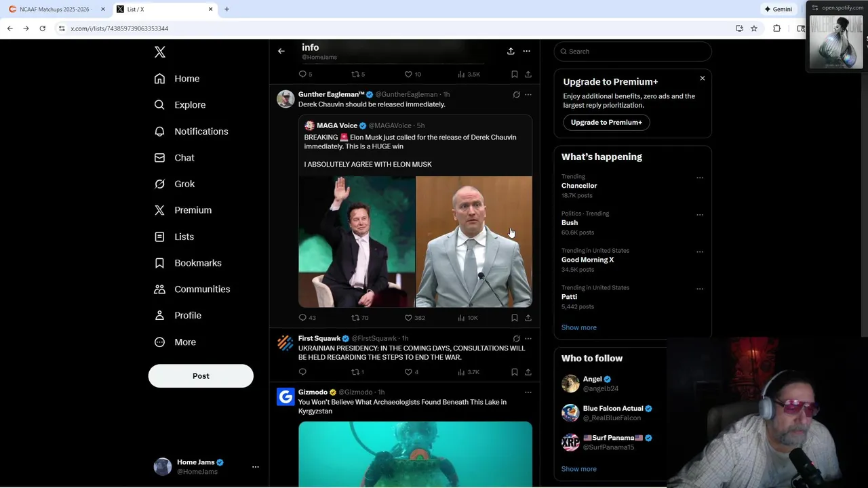Like the Gunther Eagleman post

[x=408, y=317]
